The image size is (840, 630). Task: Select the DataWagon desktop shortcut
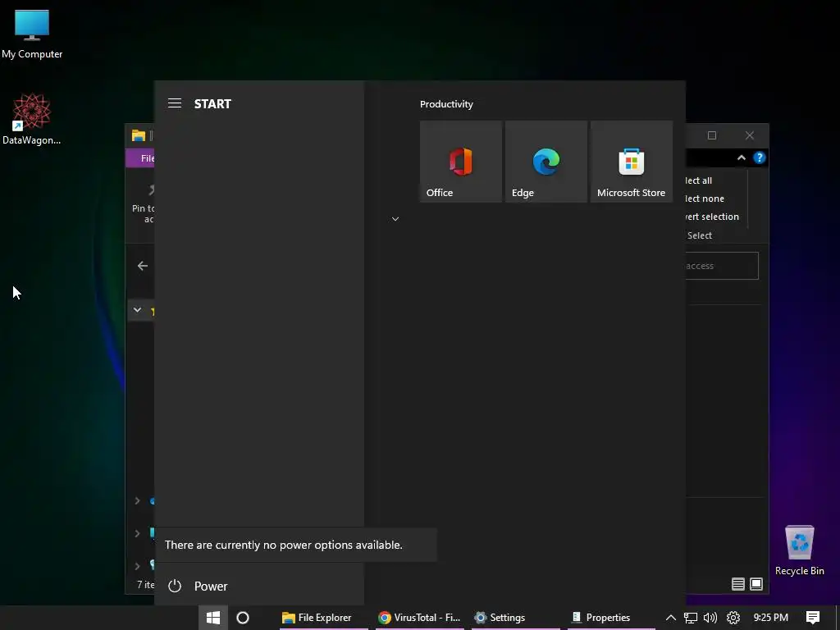(x=32, y=119)
